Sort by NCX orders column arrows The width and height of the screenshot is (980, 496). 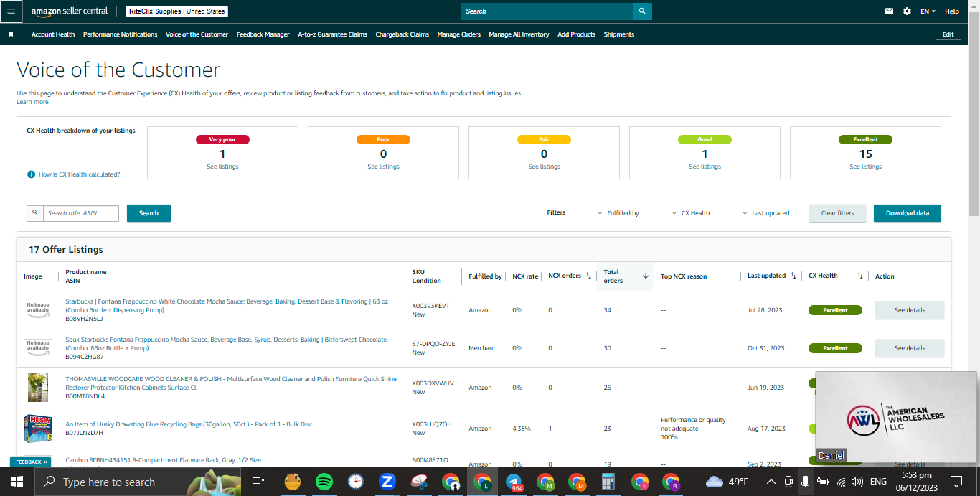pos(589,276)
